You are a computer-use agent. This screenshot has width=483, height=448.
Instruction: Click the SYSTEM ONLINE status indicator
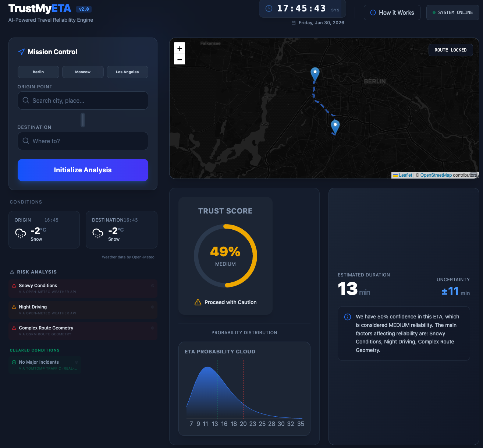tap(452, 12)
